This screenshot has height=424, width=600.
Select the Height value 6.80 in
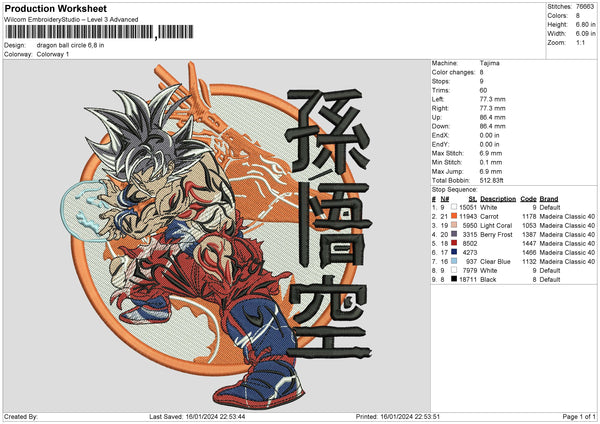[586, 24]
